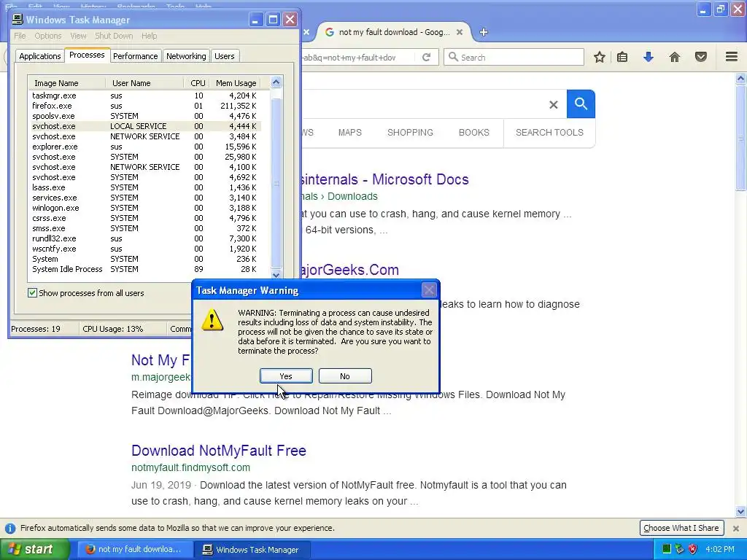Select the firefox.exe process row
The image size is (747, 560).
pos(144,106)
